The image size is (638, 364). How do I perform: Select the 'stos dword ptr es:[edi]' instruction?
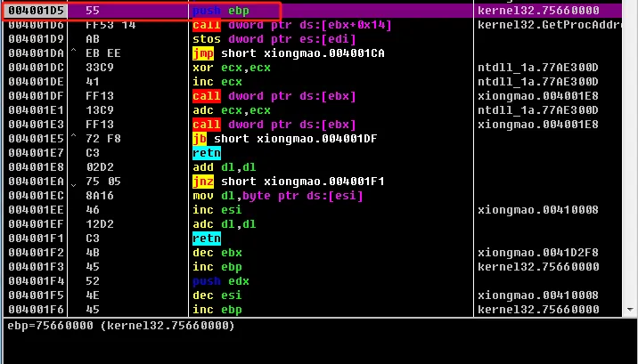(x=274, y=39)
